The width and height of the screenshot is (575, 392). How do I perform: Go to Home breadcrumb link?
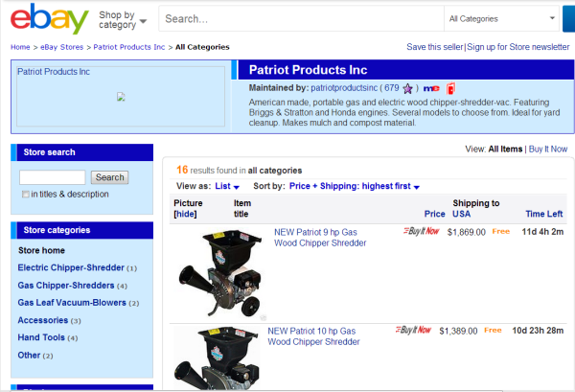point(20,47)
